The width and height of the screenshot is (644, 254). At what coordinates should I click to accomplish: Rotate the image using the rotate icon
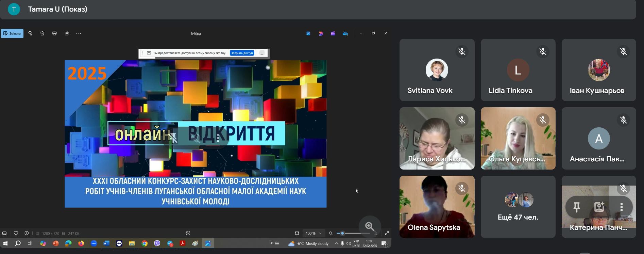coord(30,33)
